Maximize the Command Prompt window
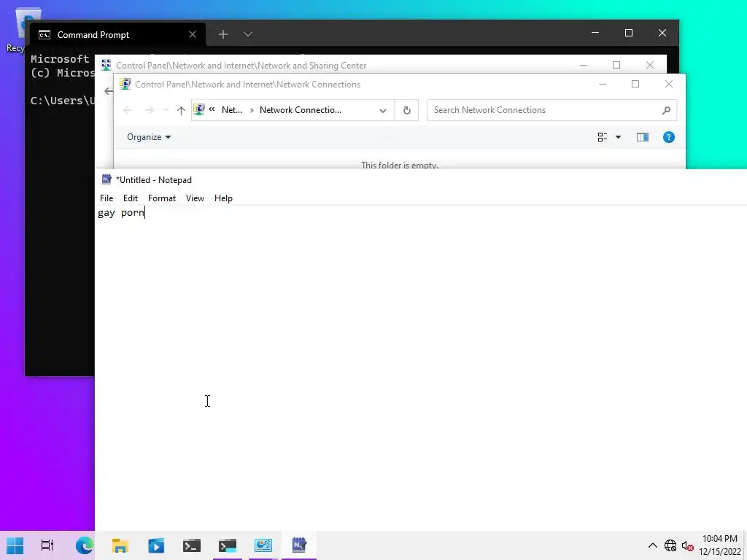Viewport: 747px width, 560px height. 628,33
